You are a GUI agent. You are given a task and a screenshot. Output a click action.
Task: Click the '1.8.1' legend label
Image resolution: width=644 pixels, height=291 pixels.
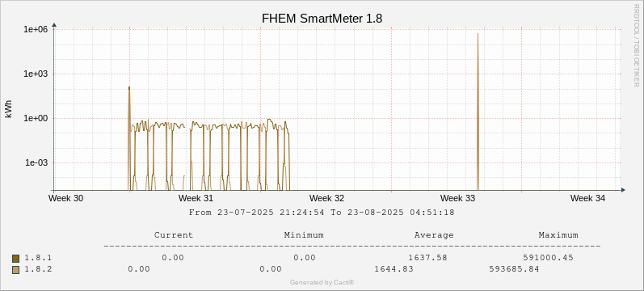[38, 258]
